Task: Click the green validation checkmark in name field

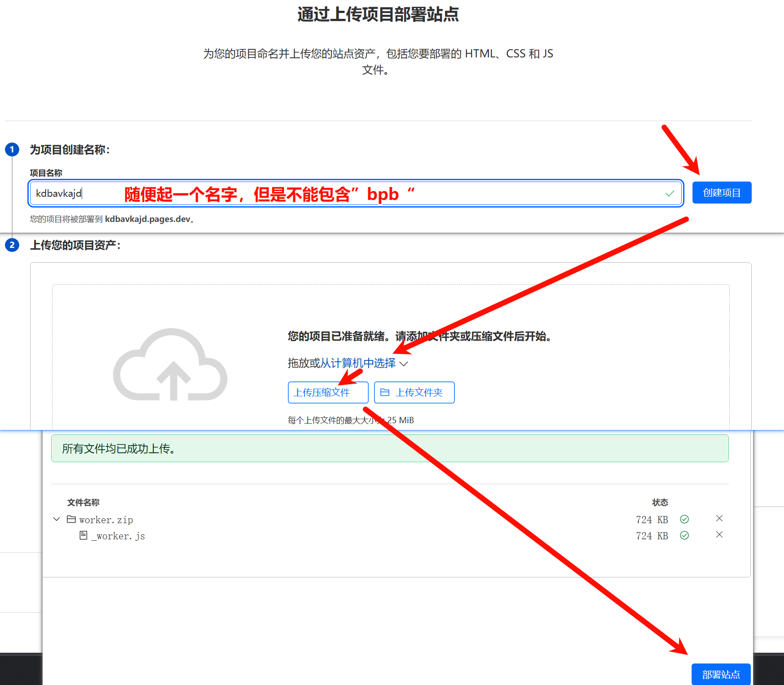Action: [670, 194]
